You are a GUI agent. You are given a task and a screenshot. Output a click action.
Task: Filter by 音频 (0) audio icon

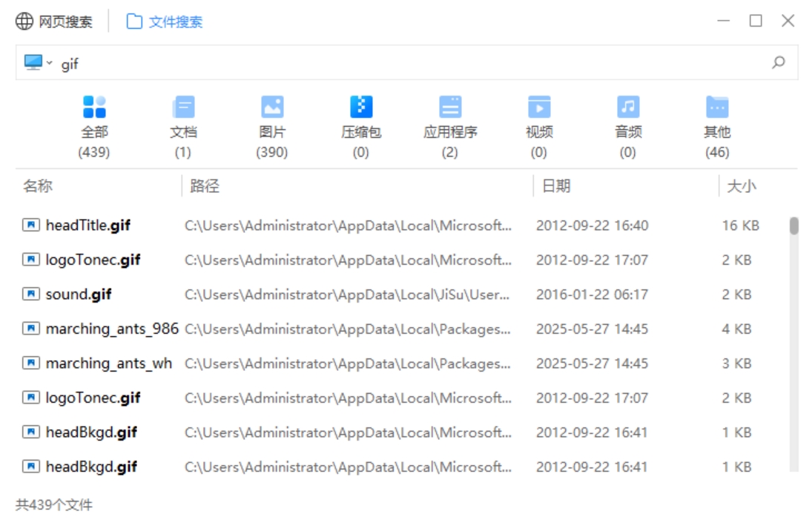coord(628,107)
